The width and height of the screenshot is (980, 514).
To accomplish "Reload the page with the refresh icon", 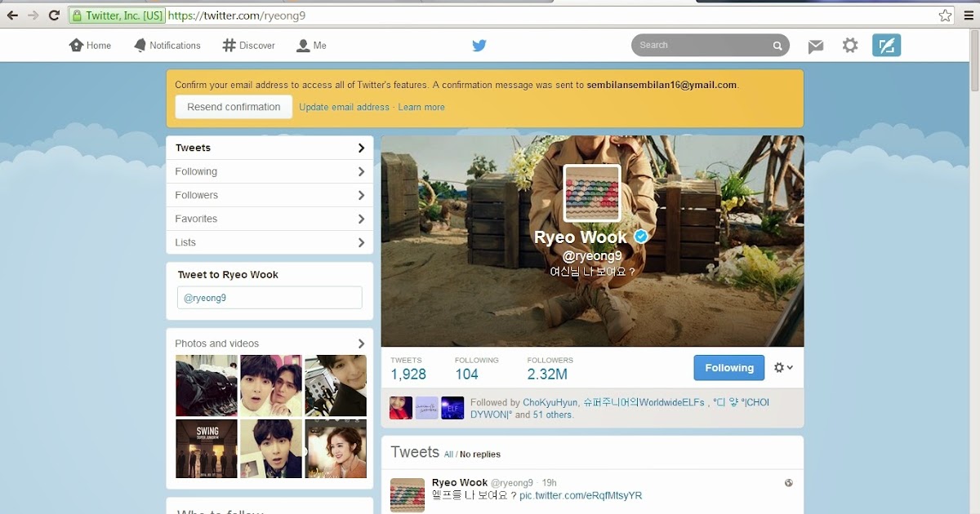I will pyautogui.click(x=55, y=16).
